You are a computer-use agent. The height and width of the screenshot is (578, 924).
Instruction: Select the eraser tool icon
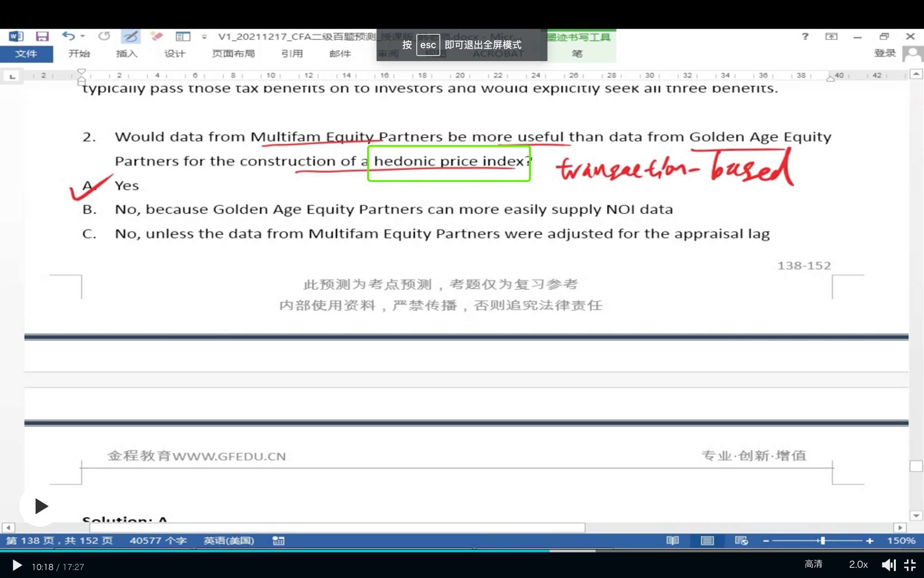[157, 36]
